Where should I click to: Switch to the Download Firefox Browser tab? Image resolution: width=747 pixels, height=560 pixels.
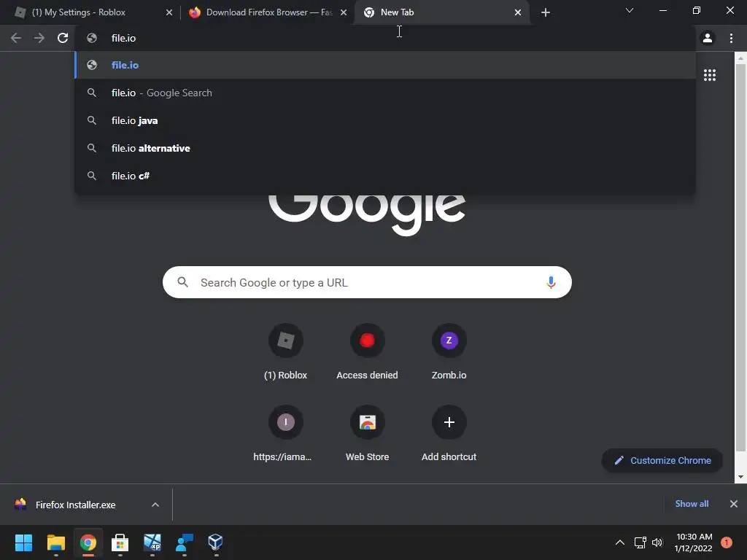point(269,12)
